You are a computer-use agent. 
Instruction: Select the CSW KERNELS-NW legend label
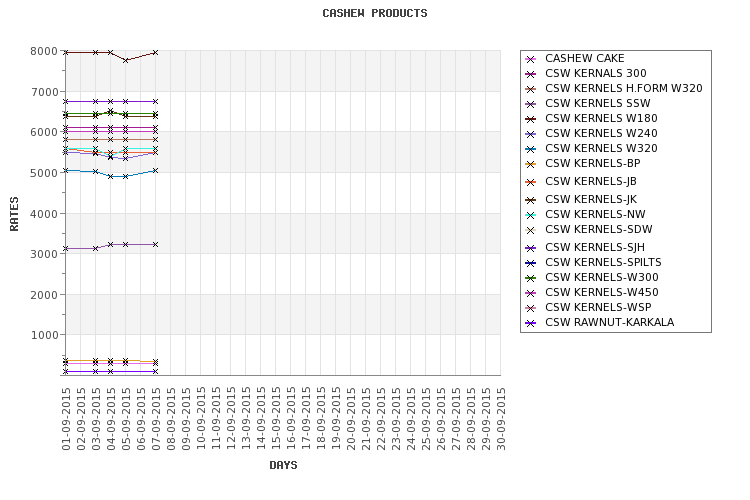(595, 214)
